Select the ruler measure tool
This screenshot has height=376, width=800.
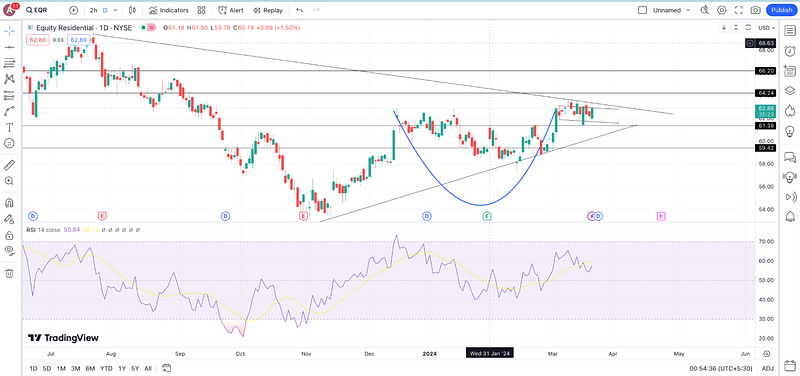tap(9, 165)
